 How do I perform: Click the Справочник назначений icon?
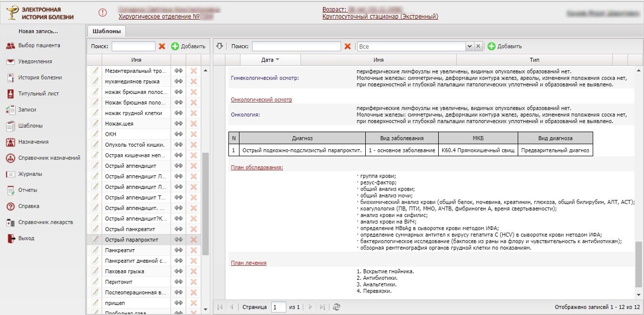coord(10,158)
